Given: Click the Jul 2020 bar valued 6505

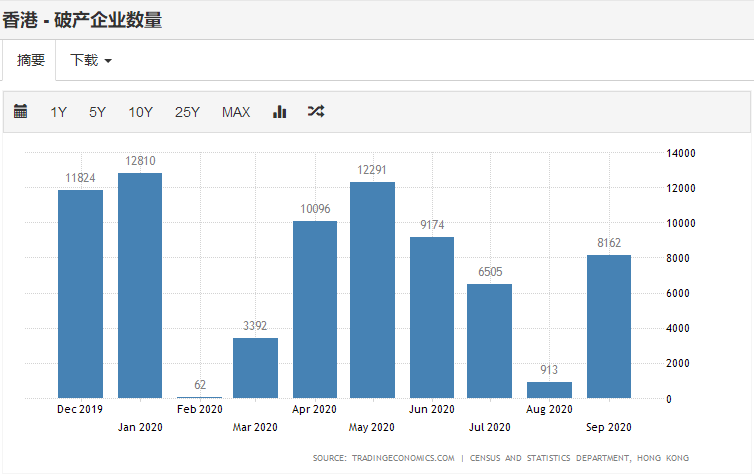Looking at the screenshot, I should coord(490,341).
